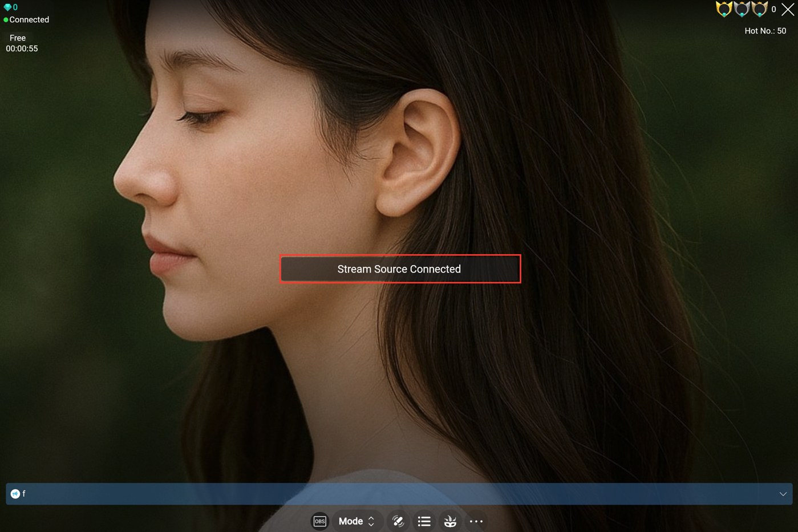The image size is (798, 532).
Task: Expand the chat bar chevron
Action: (783, 494)
